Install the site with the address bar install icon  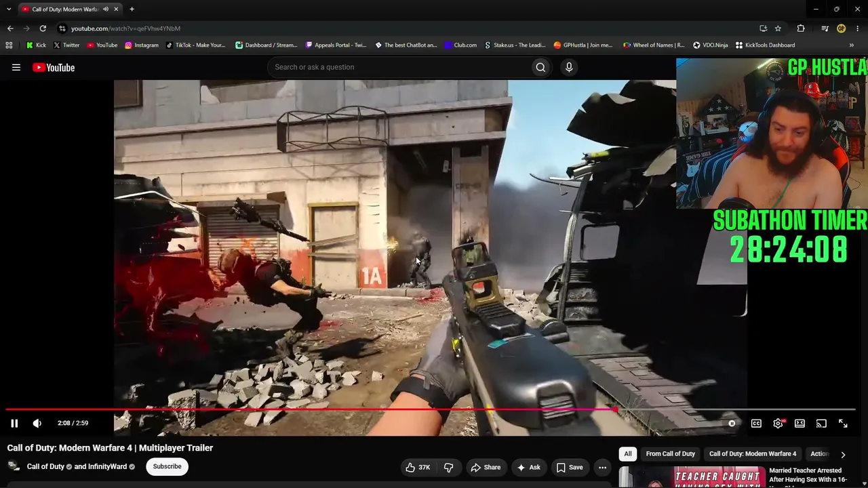(763, 28)
